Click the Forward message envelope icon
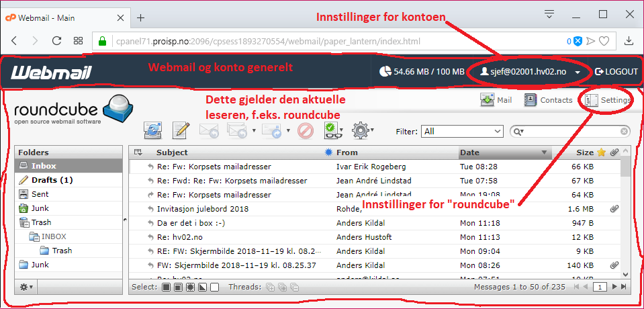644x309 pixels. point(271,131)
